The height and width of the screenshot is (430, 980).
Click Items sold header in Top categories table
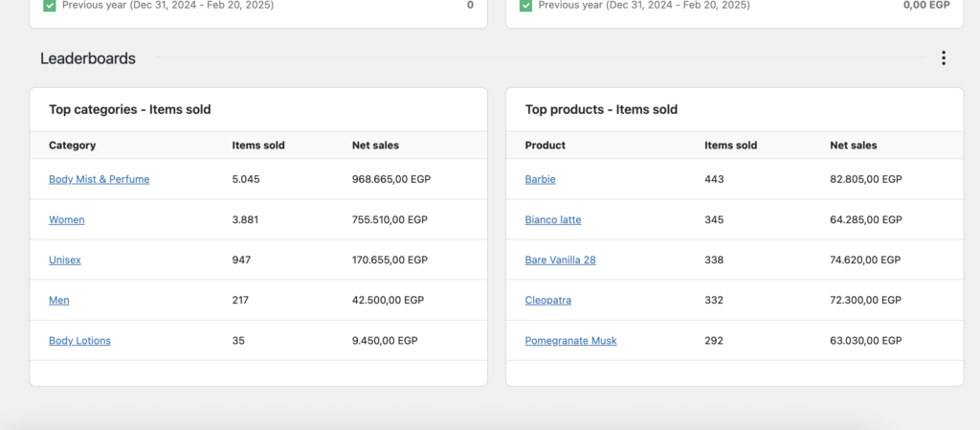[x=258, y=146]
